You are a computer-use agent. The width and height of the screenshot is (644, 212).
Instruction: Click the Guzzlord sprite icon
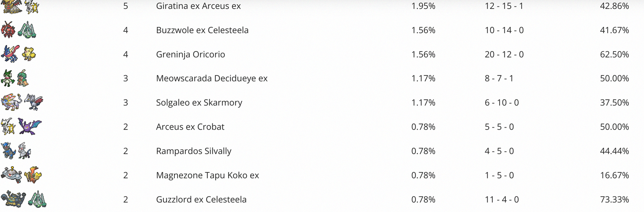pos(14,199)
